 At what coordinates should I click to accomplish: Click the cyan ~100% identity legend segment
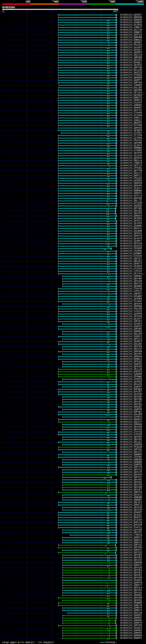(130, 4)
